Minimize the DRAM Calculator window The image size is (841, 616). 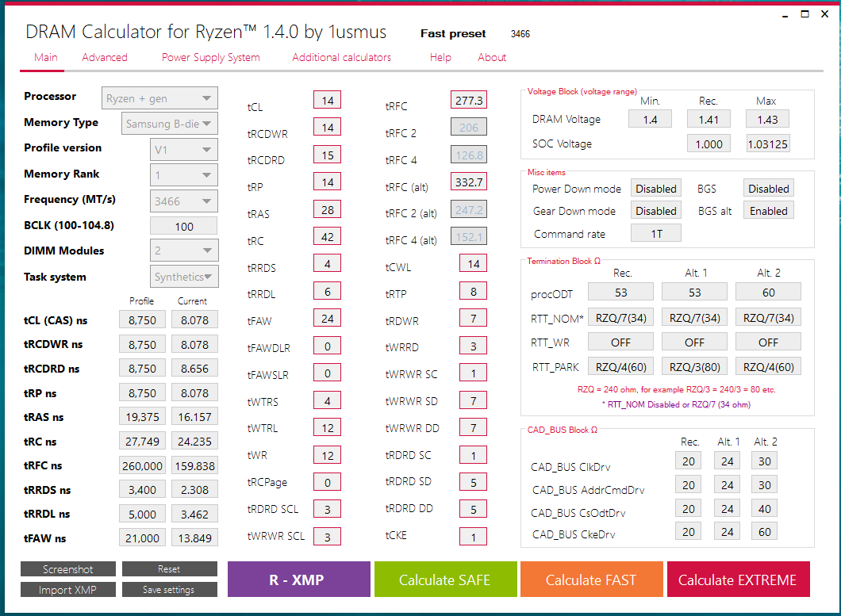(x=785, y=14)
